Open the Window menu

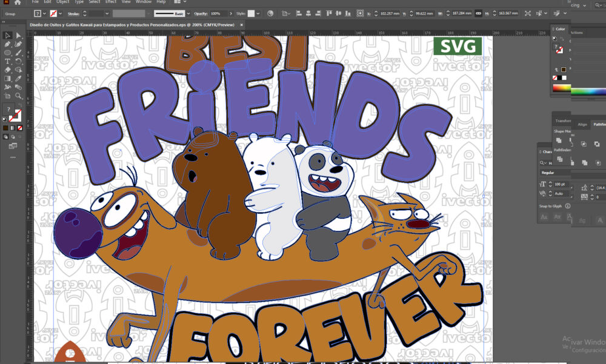pyautogui.click(x=144, y=2)
